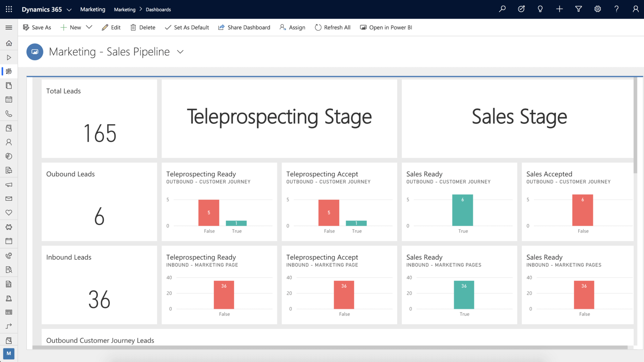Click the lightbulb assistant icon
Viewport: 644px width, 362px height.
point(540,9)
